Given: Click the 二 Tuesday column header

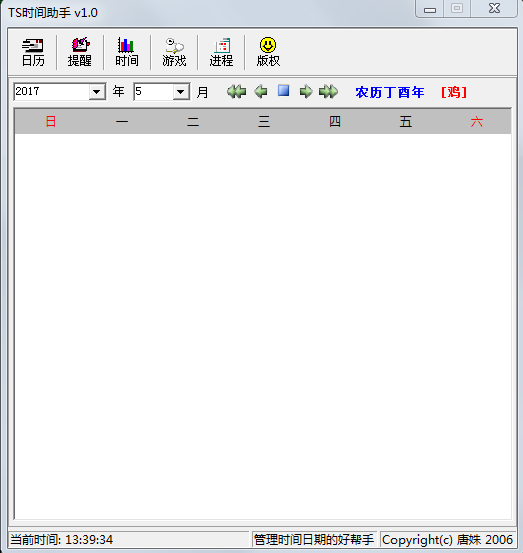Looking at the screenshot, I should (193, 122).
